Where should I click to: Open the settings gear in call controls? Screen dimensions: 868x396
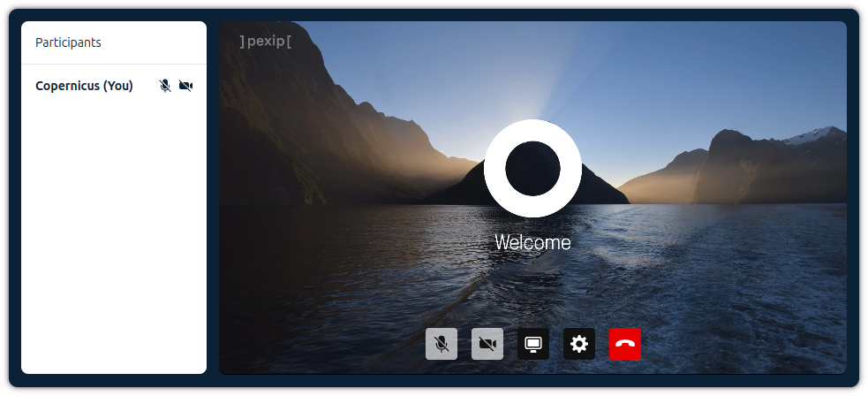[x=579, y=344]
